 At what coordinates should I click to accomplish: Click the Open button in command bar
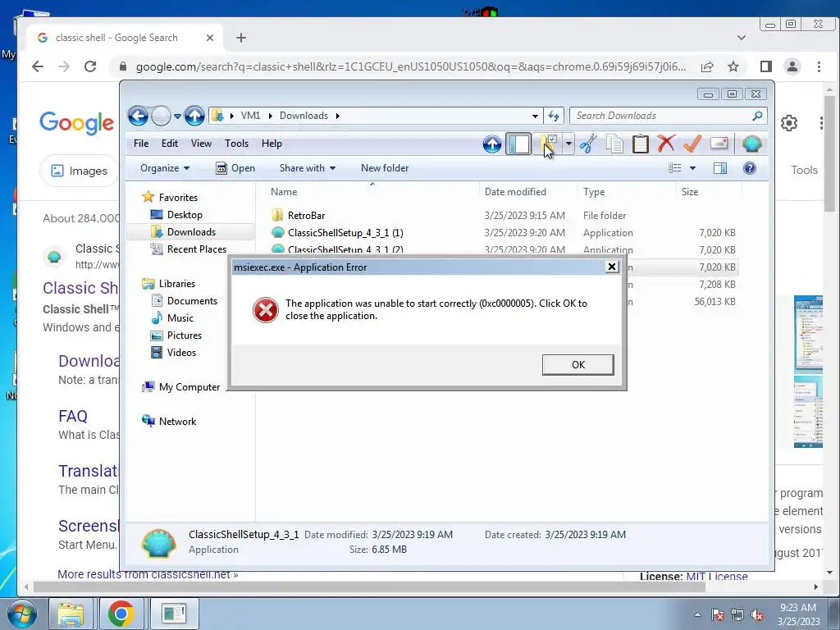(235, 168)
